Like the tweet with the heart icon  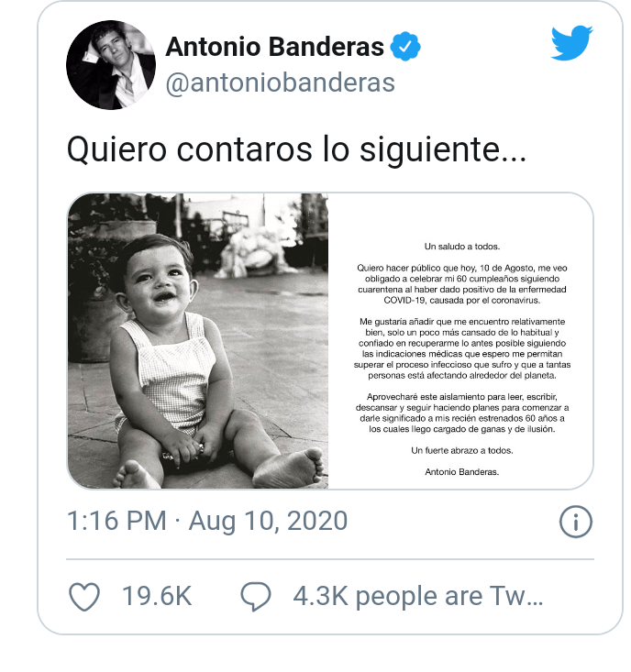[x=84, y=596]
